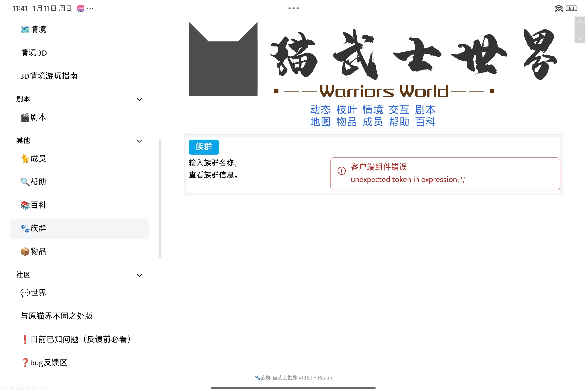This screenshot has width=587, height=392.
Task: Open the question-mark bug反馈区 page
Action: click(x=44, y=362)
